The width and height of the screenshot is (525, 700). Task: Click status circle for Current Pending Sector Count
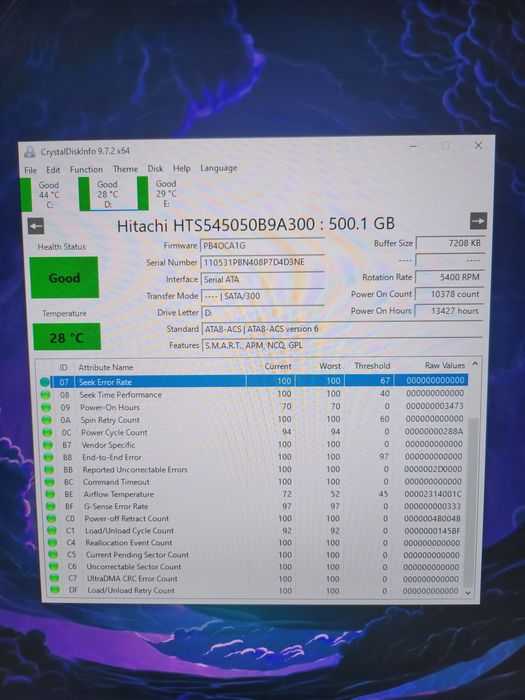tap(53, 554)
